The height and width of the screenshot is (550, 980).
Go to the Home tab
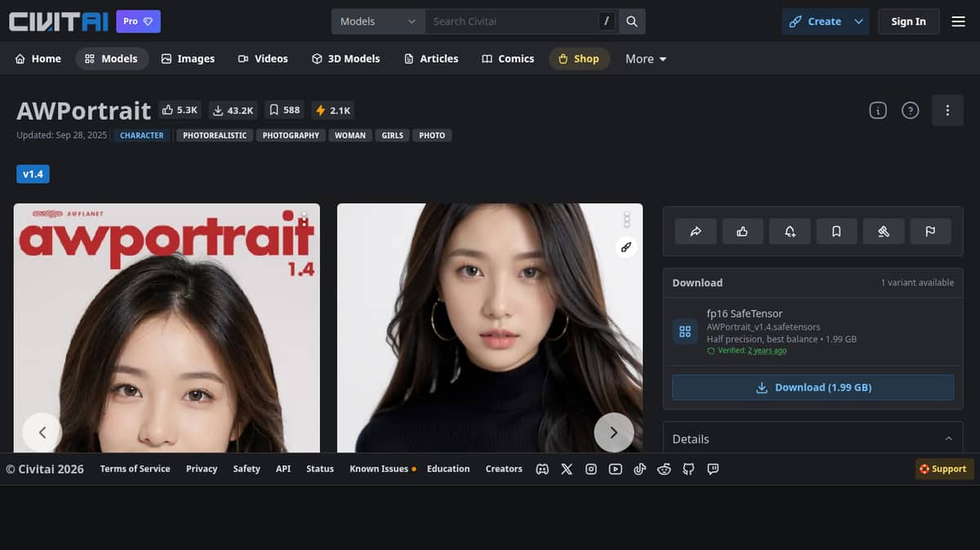pyautogui.click(x=38, y=59)
